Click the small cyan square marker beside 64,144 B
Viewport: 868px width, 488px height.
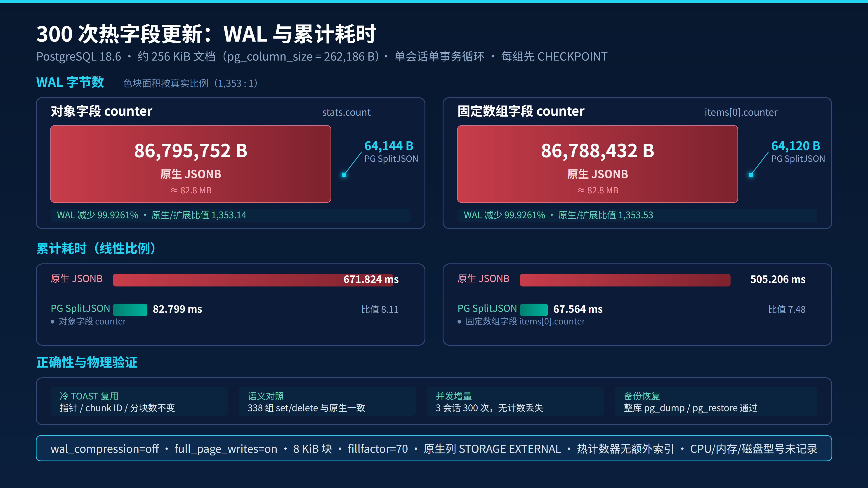pos(344,175)
